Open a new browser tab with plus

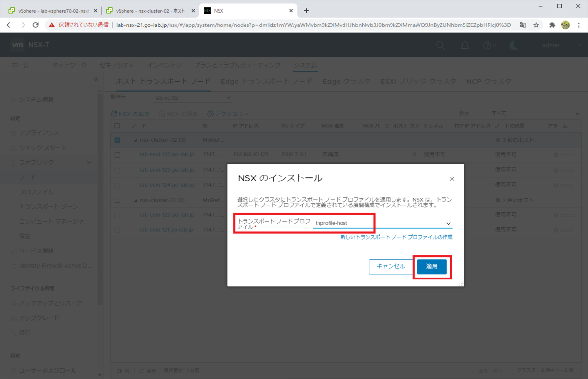pos(306,10)
